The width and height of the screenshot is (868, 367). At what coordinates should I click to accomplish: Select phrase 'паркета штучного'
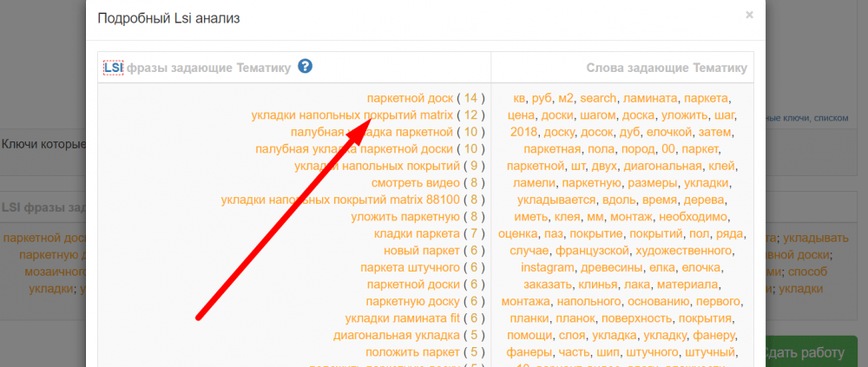411,267
